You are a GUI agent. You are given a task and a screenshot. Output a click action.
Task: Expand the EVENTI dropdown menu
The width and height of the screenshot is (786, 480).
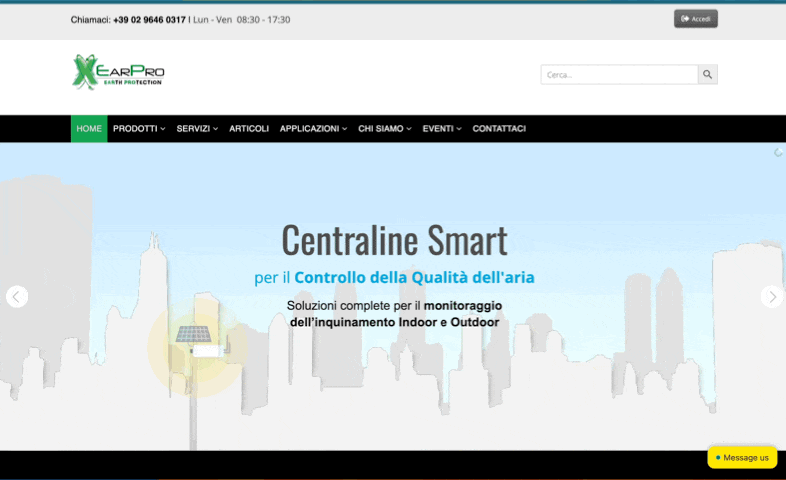click(x=442, y=129)
